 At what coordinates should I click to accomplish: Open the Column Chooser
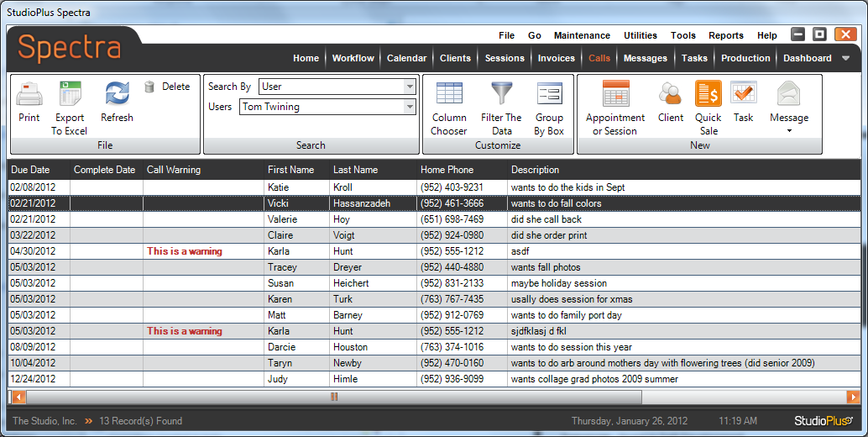tap(449, 95)
